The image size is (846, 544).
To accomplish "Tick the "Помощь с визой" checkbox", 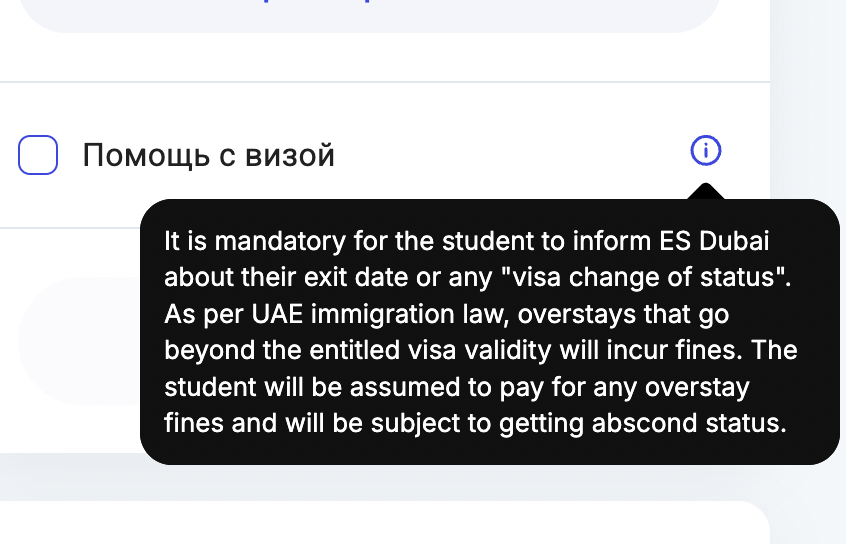I will pos(38,155).
